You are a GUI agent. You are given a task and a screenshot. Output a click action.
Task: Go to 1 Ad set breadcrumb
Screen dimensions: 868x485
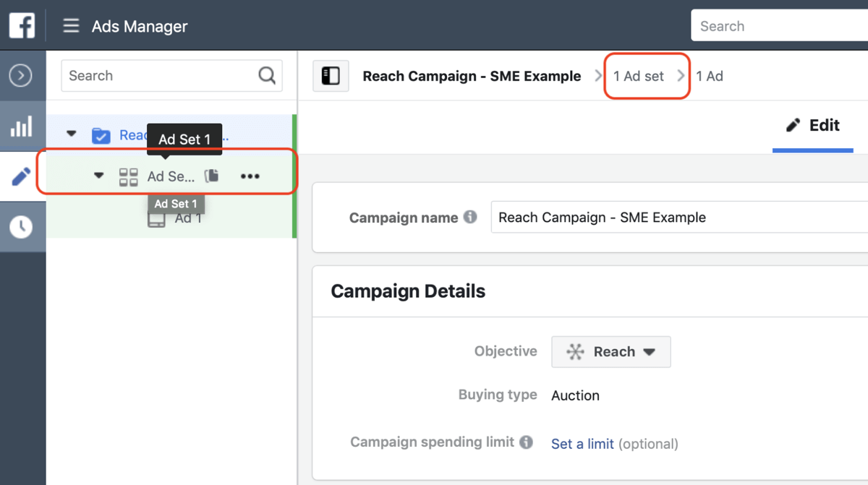[639, 76]
